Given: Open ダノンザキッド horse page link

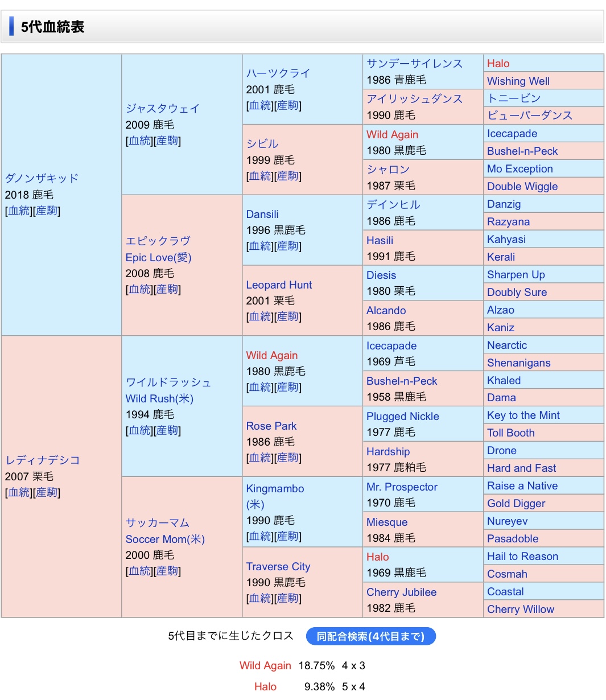Looking at the screenshot, I should [42, 178].
